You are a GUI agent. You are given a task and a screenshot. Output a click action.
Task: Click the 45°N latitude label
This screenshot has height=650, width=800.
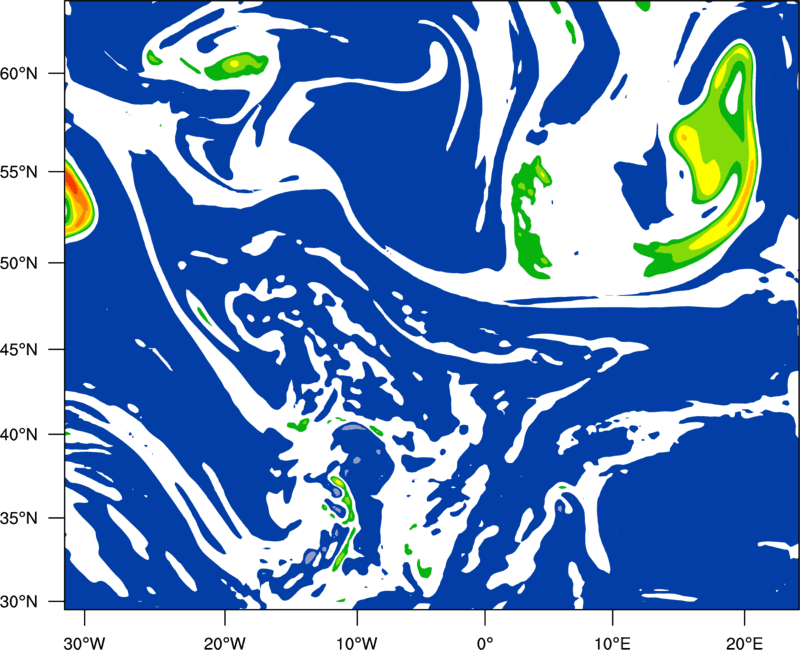coord(19,349)
